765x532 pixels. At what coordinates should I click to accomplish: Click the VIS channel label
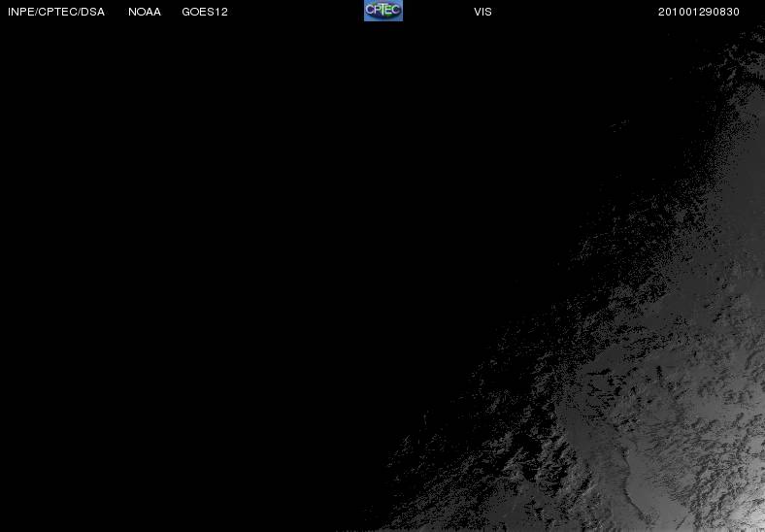[482, 12]
